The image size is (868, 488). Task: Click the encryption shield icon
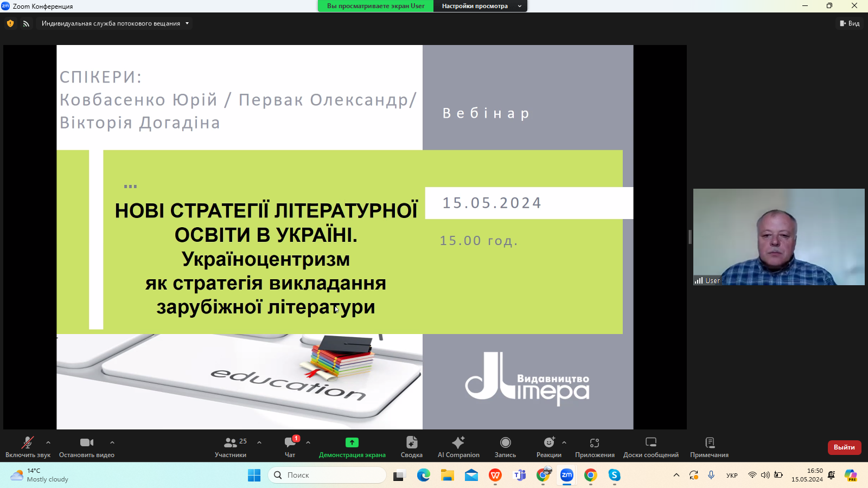tap(10, 23)
